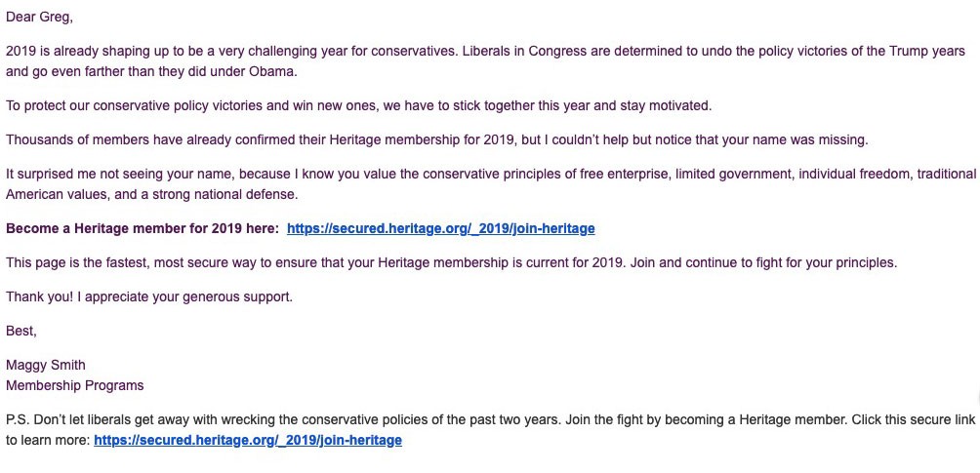980x473 pixels.
Task: Click the "P.S." text starting the postscript
Action: pos(17,419)
